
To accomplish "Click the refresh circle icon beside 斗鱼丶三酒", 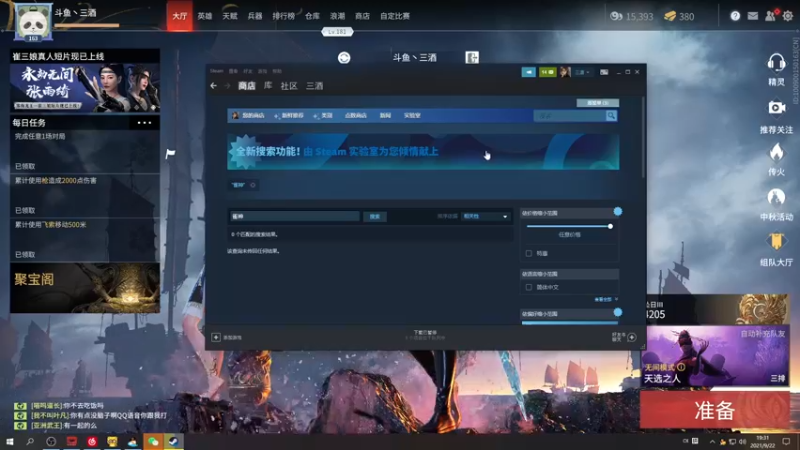I will click(344, 58).
